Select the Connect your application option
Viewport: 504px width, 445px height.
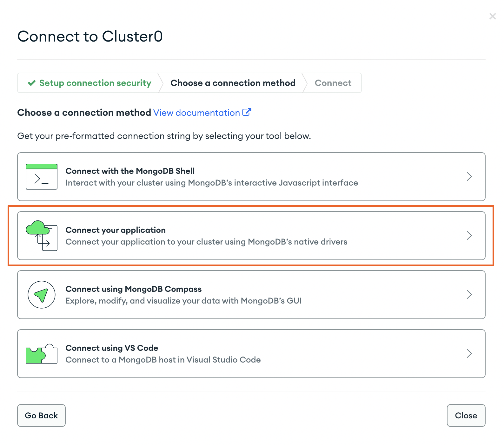222,235
